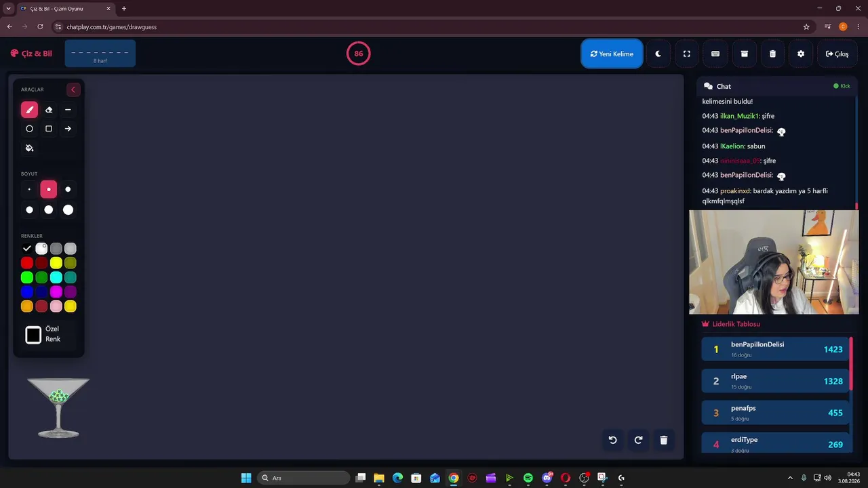Select leaderboard row rlpae
868x488 pixels.
775,381
